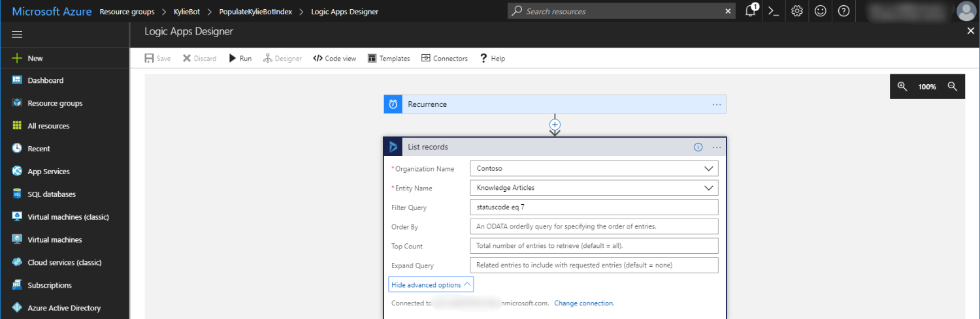Viewport: 980px width, 319px height.
Task: Open the Entity Name dropdown
Action: tap(709, 188)
